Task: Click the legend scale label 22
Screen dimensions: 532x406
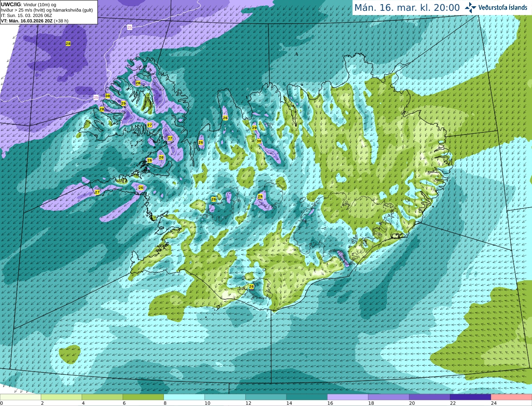Action: click(453, 403)
